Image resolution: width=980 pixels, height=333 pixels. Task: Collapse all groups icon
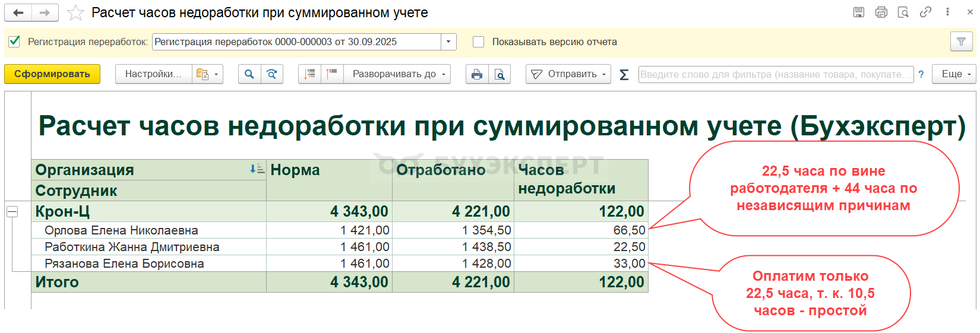pos(309,74)
